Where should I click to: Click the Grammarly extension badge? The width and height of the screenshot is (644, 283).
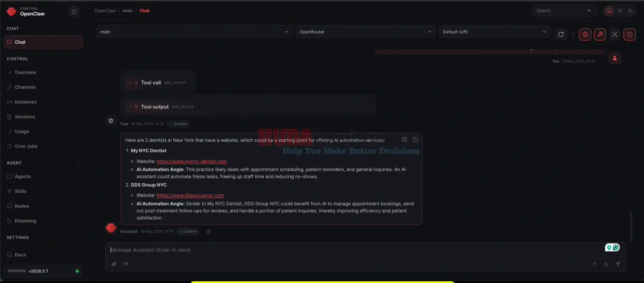pos(612,247)
